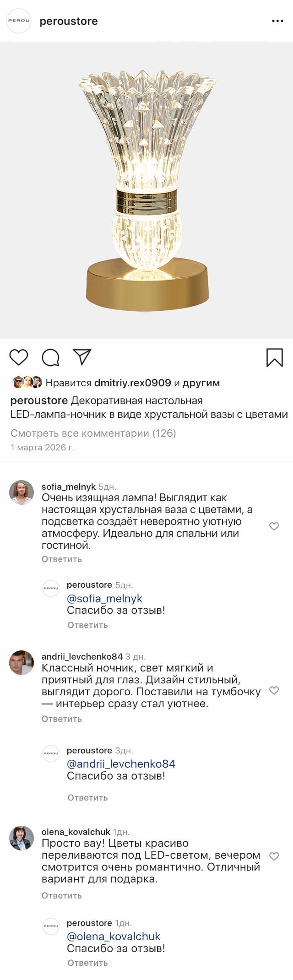Open comments via the speech bubble icon
The image size is (293, 980).
tap(50, 357)
